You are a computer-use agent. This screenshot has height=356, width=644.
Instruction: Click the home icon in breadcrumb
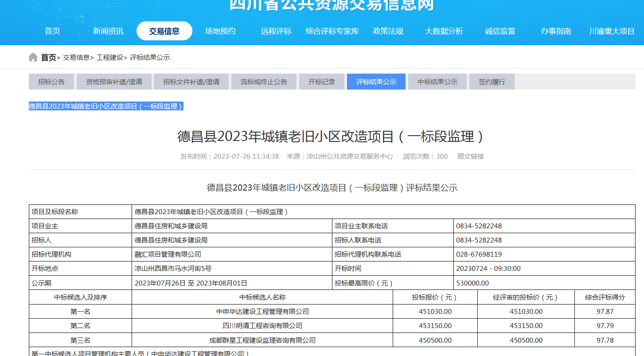point(33,58)
